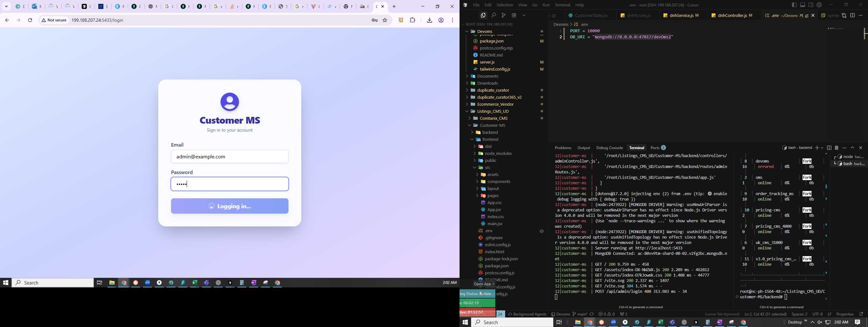The width and height of the screenshot is (868, 327).
Task: Open the compare changes icon in editor toolbar
Action: pos(844,16)
